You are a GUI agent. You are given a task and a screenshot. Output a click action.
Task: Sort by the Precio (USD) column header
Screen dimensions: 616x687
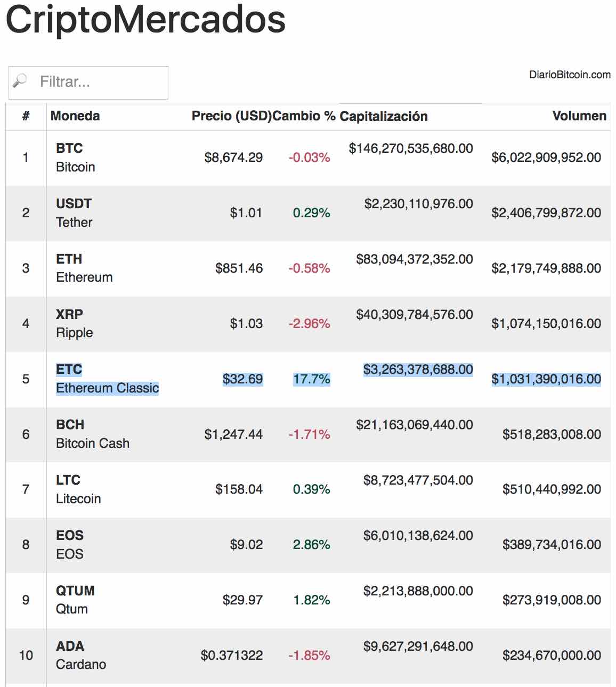(231, 116)
